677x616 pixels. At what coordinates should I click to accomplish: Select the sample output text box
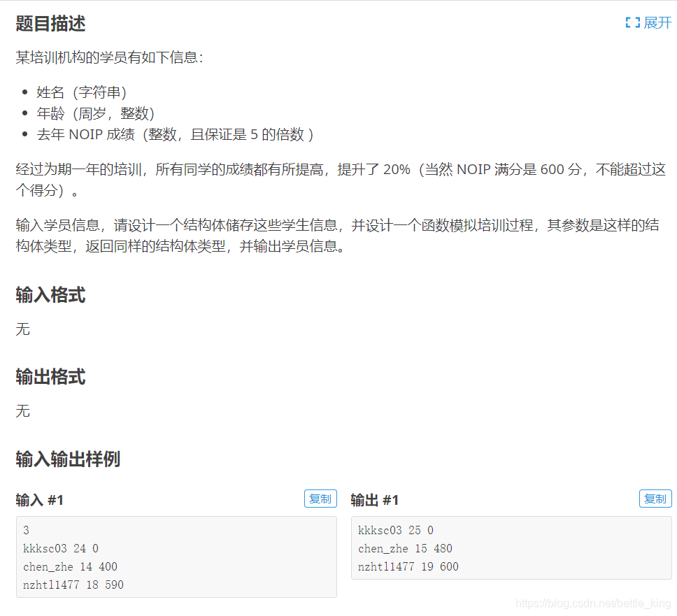510,548
